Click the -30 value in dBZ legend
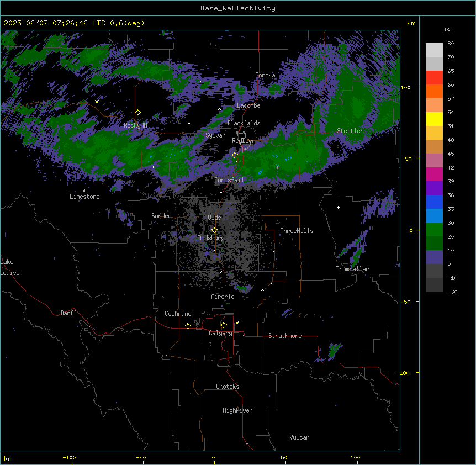Viewport: 476px width, 465px height. 452,292
